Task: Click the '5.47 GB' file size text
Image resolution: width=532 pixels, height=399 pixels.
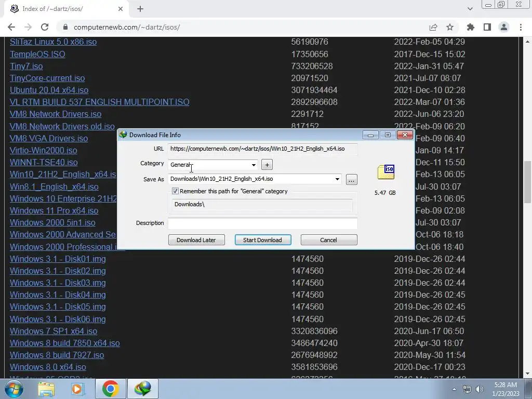Action: [x=385, y=193]
